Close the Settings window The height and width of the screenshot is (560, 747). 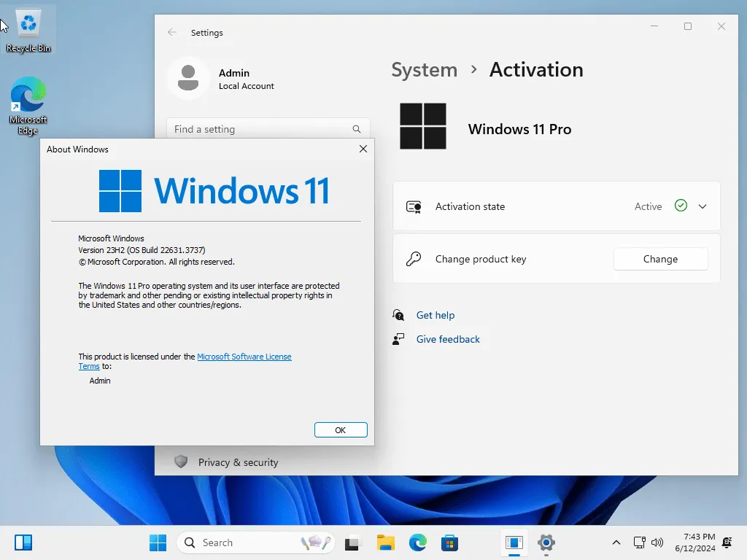pos(721,26)
